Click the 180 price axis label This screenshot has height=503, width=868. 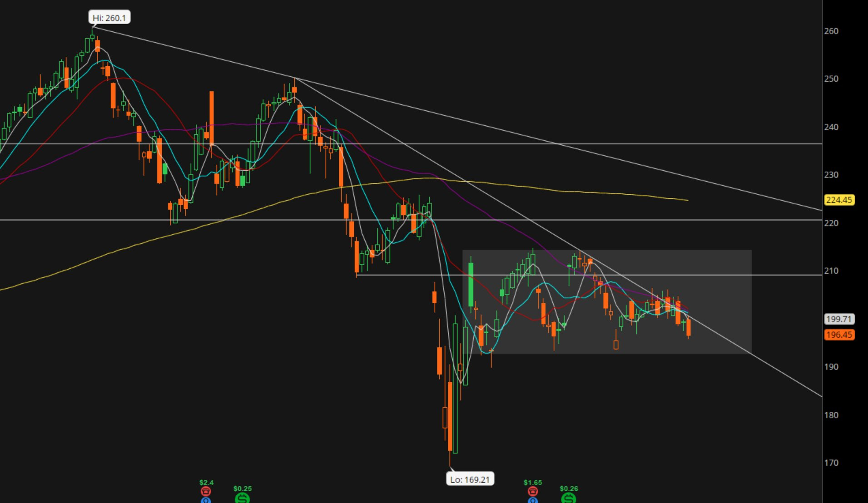pos(831,415)
